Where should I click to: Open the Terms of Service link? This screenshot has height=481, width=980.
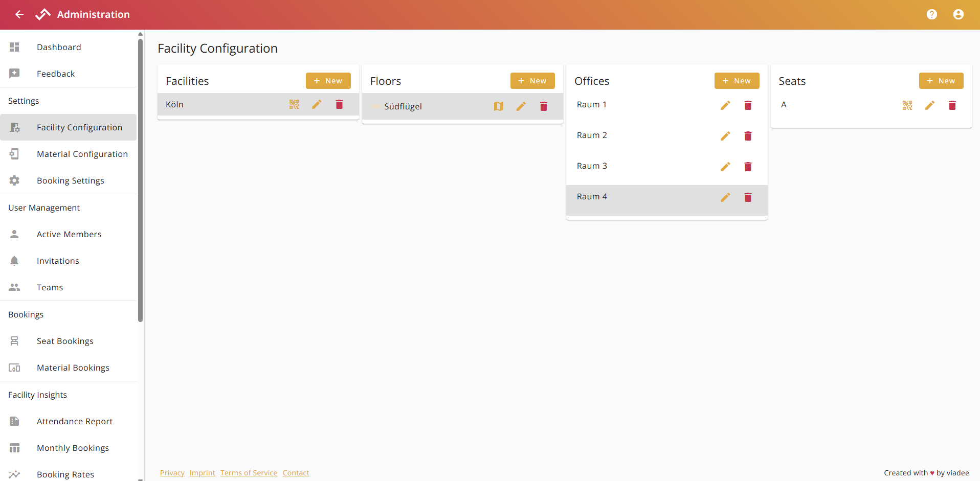(x=249, y=472)
